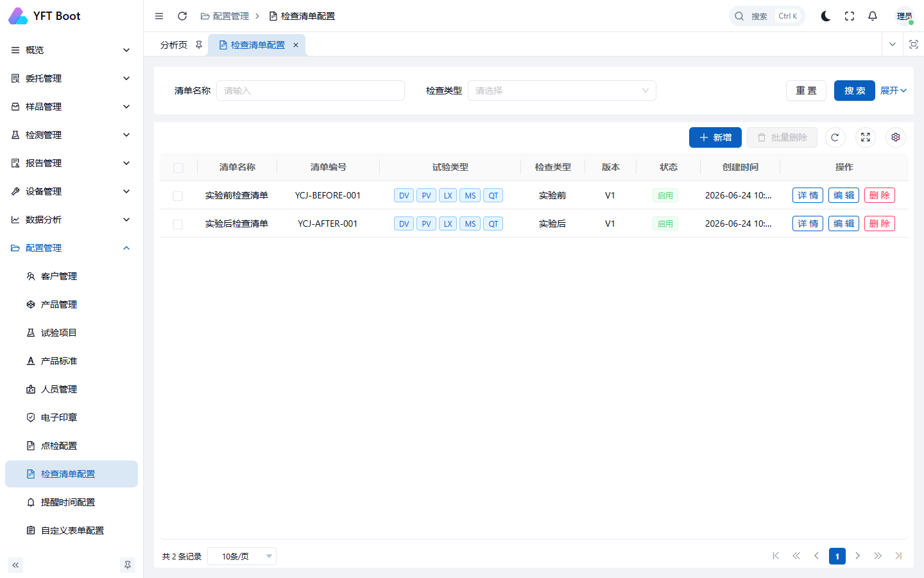The width and height of the screenshot is (924, 578).
Task: Tick the select-all checkbox in the table header
Action: coord(178,168)
